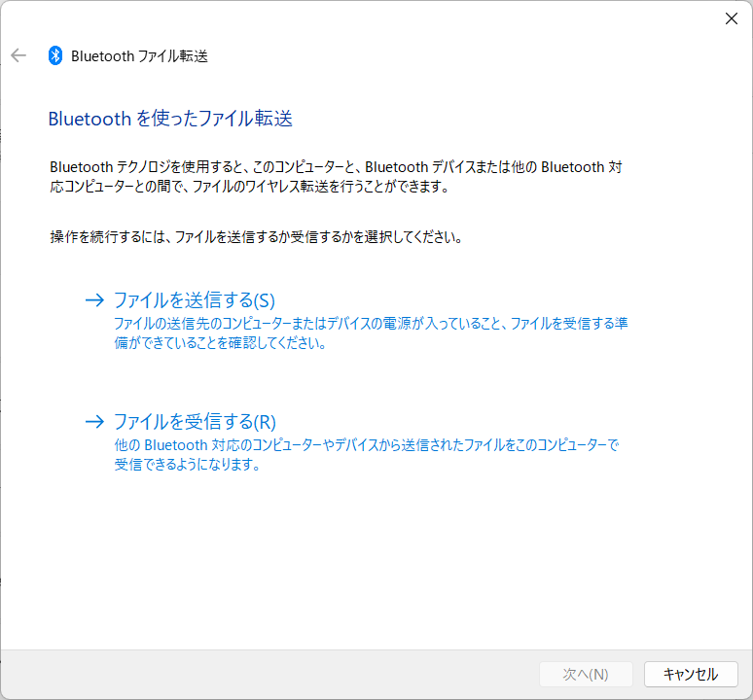Click the receive description starting 他の Bluetooth 対応
This screenshot has height=700, width=753.
367,454
